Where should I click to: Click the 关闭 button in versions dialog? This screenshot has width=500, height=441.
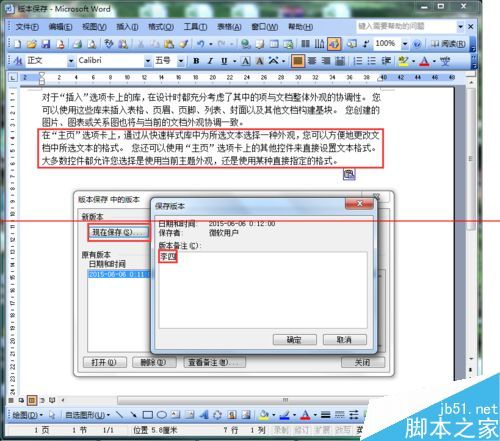pos(363,362)
